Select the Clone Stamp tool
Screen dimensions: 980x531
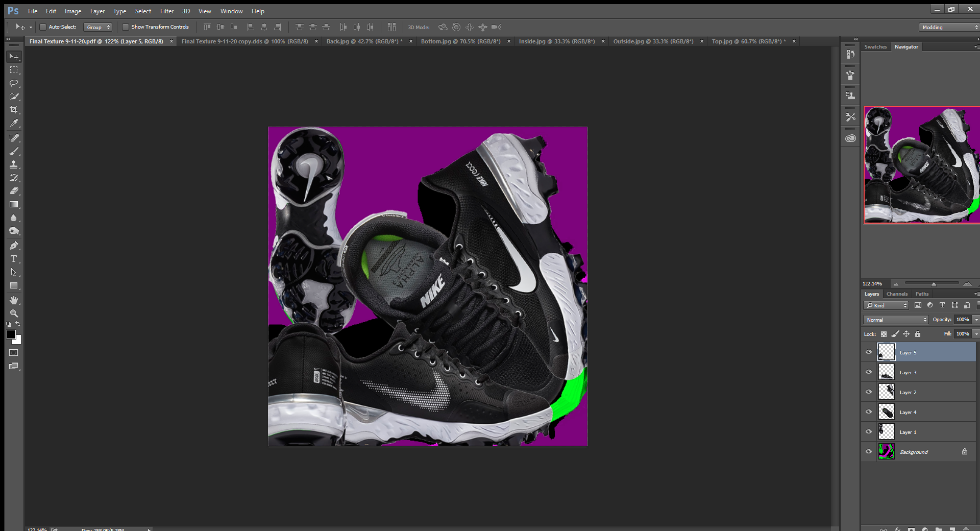click(14, 164)
